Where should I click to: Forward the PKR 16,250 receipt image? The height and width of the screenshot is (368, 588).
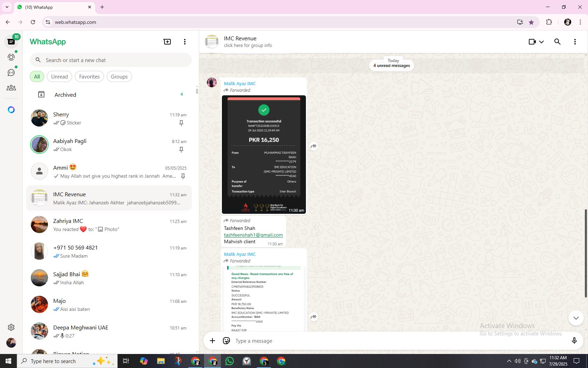[314, 146]
